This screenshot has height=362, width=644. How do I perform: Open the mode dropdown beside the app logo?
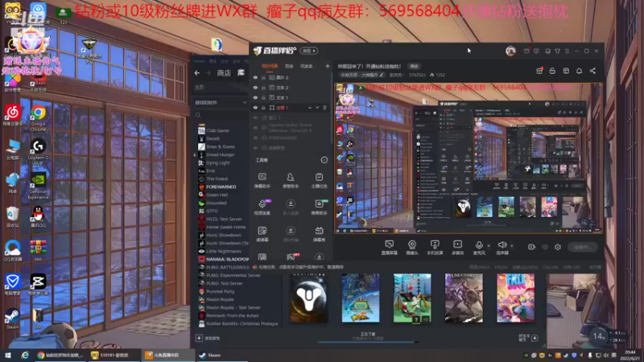309,51
